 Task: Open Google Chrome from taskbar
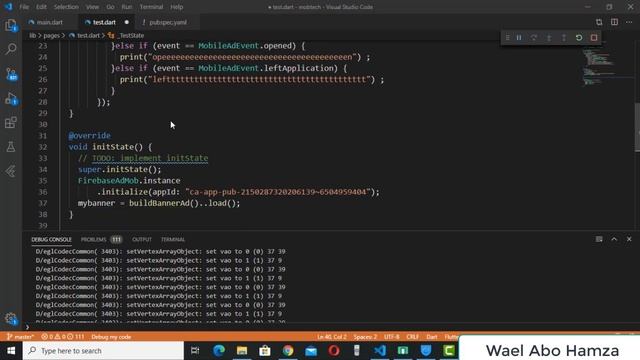(x=288, y=351)
